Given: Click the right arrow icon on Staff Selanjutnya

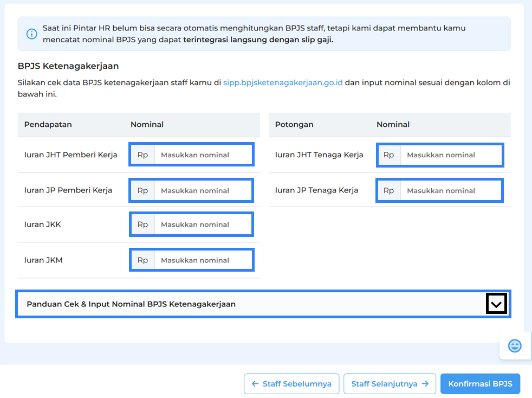Looking at the screenshot, I should click(425, 384).
